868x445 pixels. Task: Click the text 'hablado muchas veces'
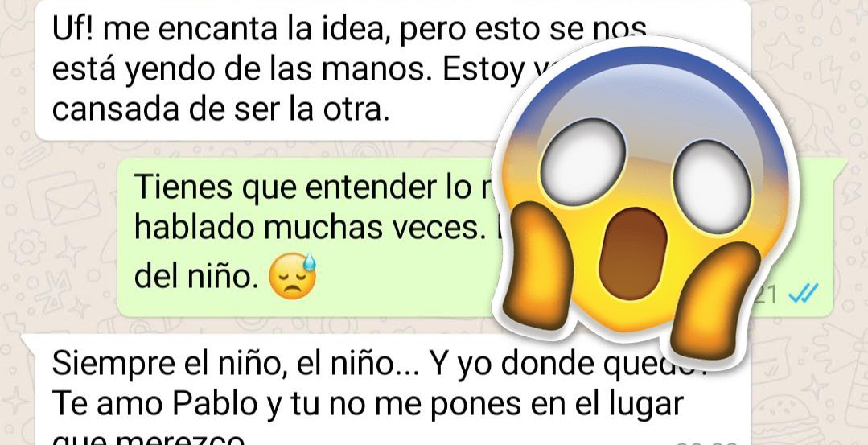(307, 229)
